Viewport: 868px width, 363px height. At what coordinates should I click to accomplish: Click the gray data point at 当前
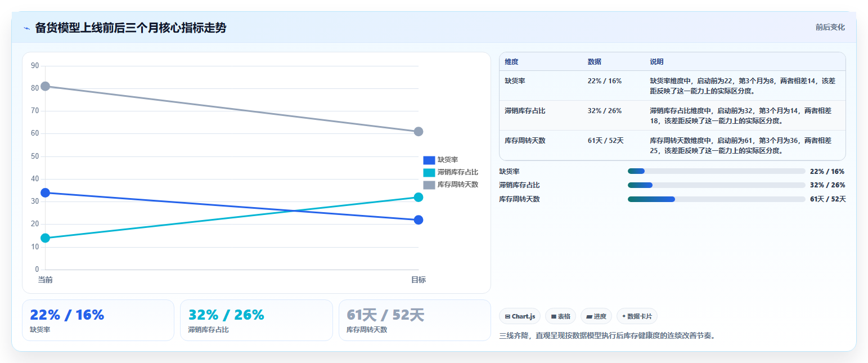click(45, 86)
